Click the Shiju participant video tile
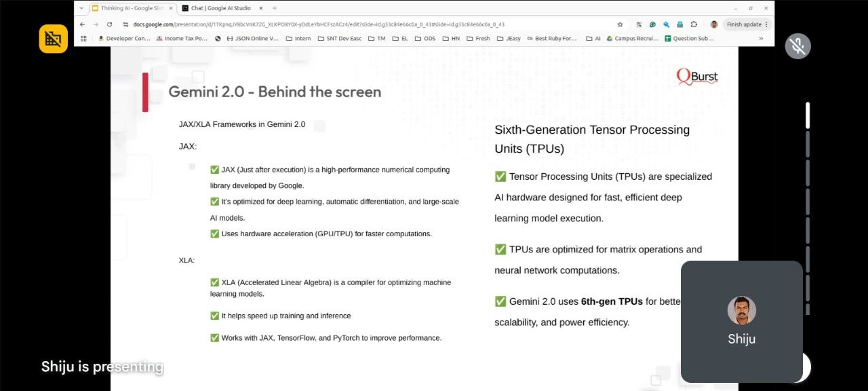Viewport: 868px width, 391px height. tap(741, 321)
